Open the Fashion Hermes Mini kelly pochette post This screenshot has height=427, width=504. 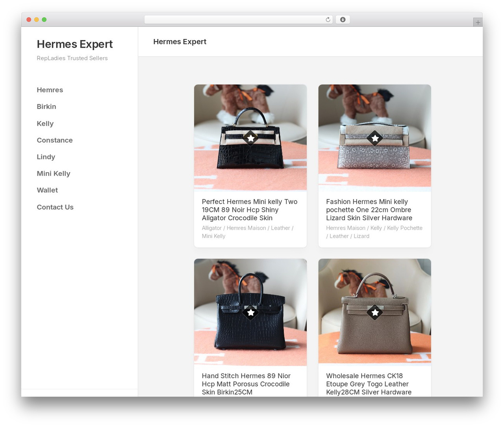click(x=369, y=210)
